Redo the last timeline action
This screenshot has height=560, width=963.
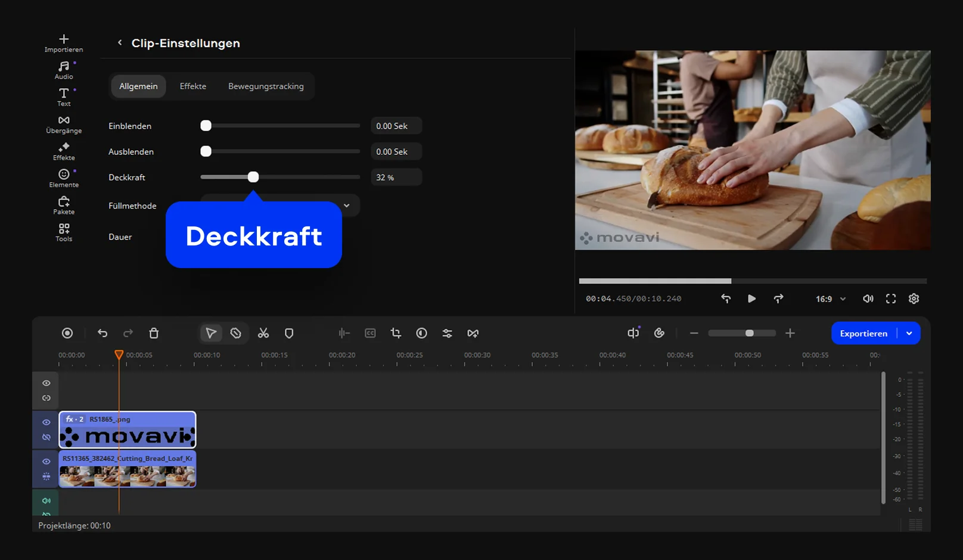pos(128,333)
